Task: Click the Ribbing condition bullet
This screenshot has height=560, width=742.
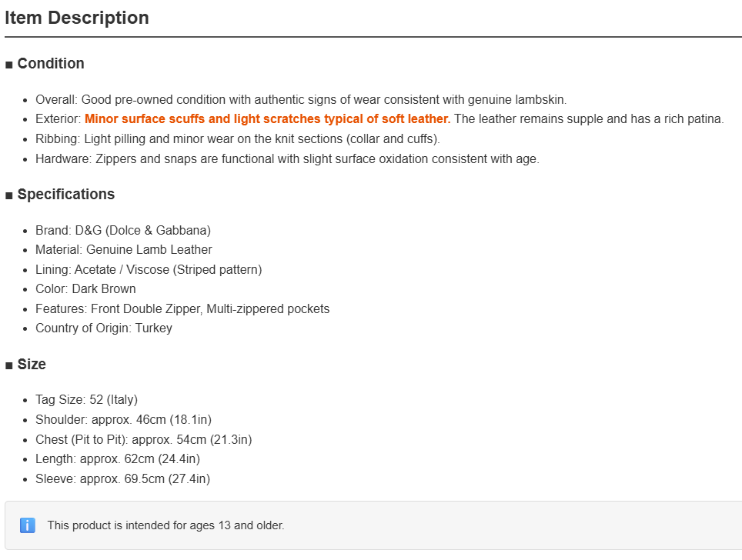Action: click(x=238, y=139)
